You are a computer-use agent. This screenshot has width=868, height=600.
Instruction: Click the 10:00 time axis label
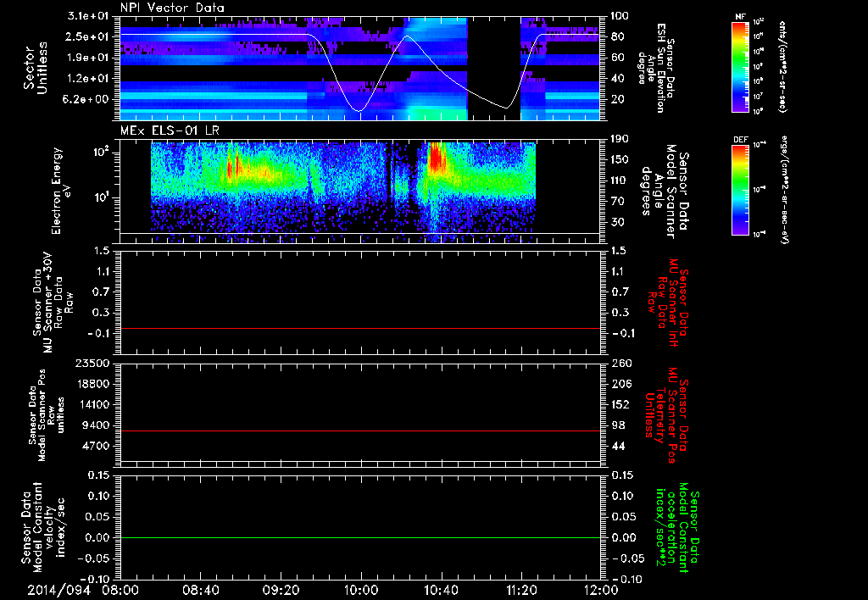361,590
